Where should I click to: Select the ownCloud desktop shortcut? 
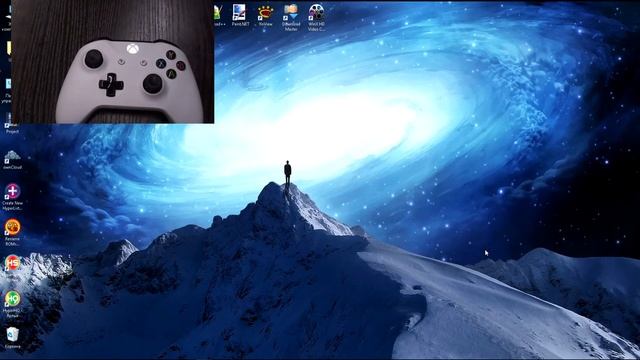[12, 160]
